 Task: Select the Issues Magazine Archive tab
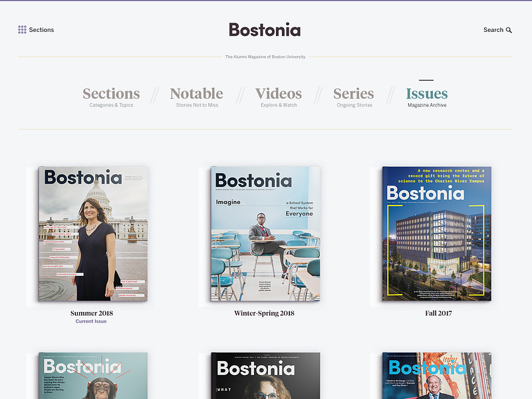427,97
